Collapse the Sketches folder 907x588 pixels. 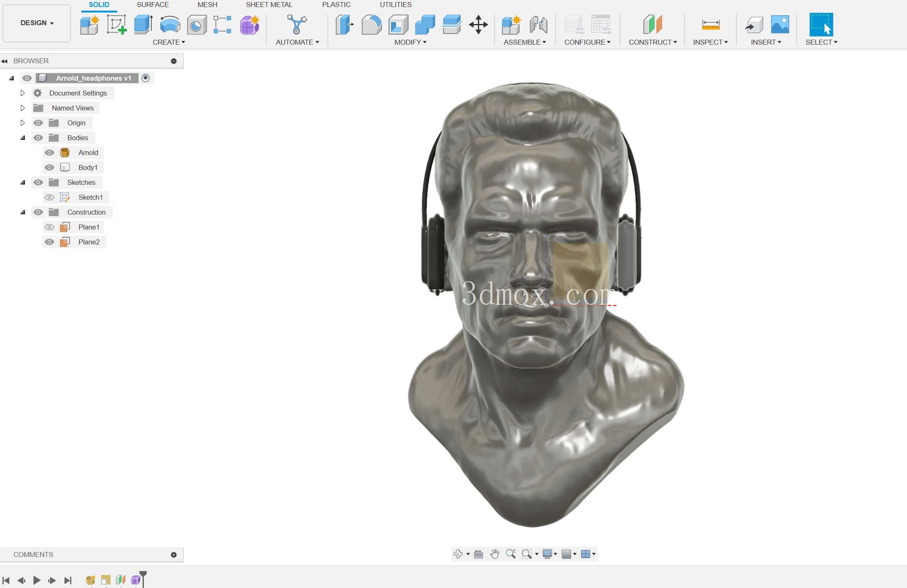23,182
